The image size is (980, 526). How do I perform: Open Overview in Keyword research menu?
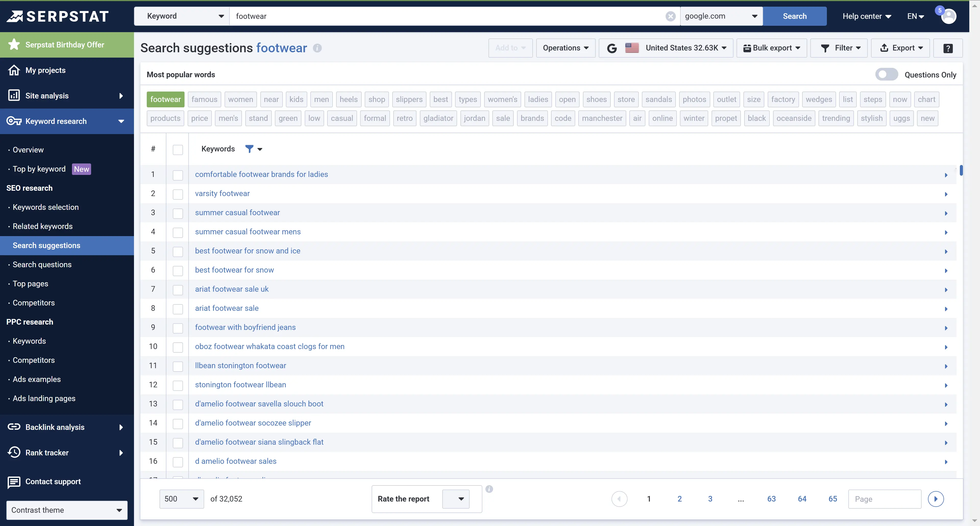(28, 150)
